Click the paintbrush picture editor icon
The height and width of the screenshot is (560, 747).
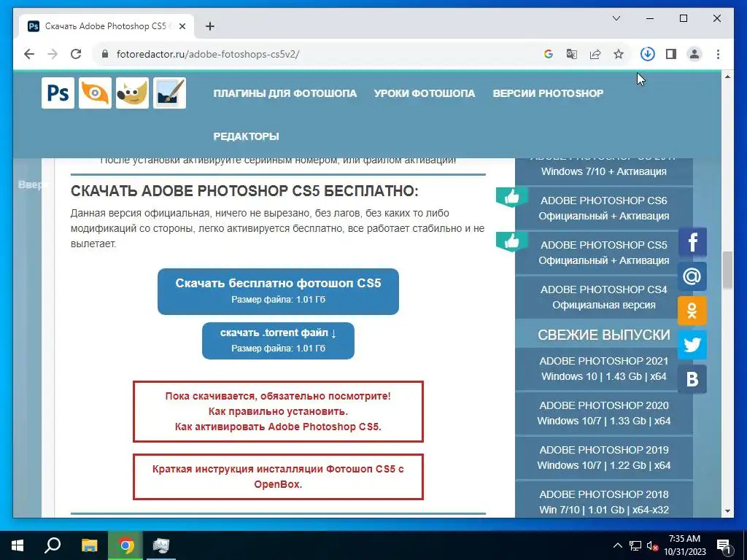[169, 93]
